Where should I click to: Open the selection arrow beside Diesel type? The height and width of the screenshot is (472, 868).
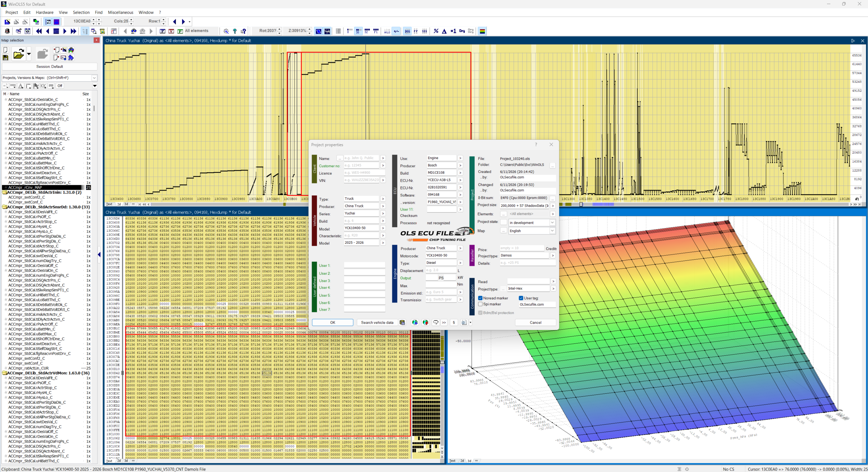pyautogui.click(x=460, y=263)
